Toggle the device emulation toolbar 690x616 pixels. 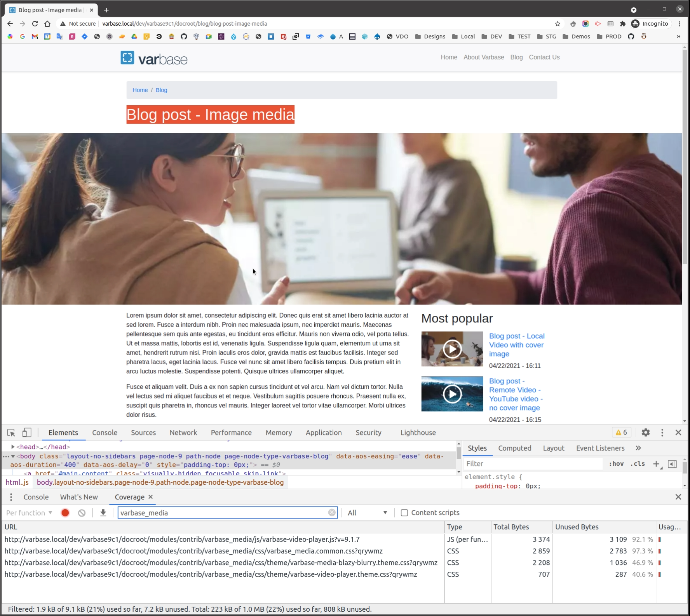click(26, 432)
